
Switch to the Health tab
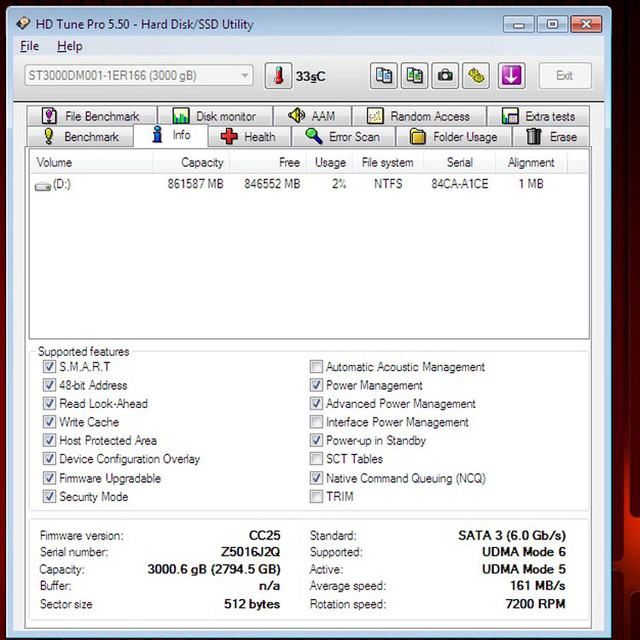click(249, 136)
